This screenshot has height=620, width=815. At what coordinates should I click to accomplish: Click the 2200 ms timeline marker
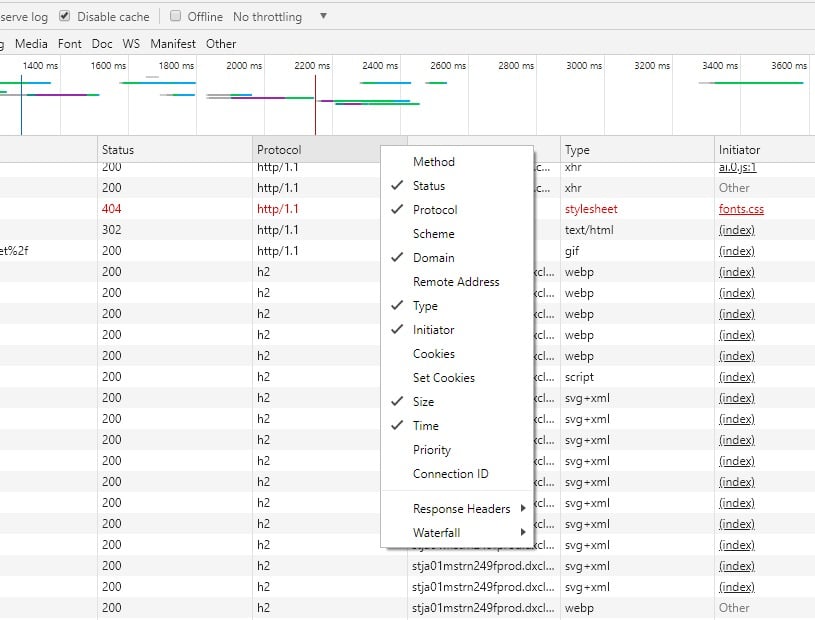[312, 66]
